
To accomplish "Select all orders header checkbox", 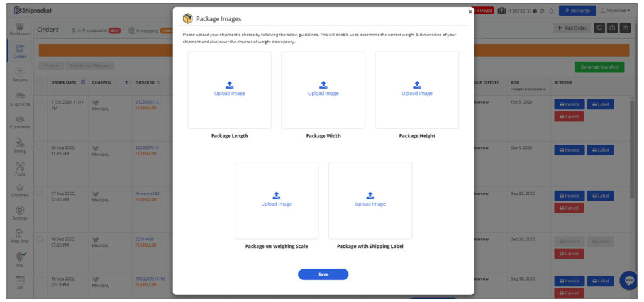I will point(40,82).
